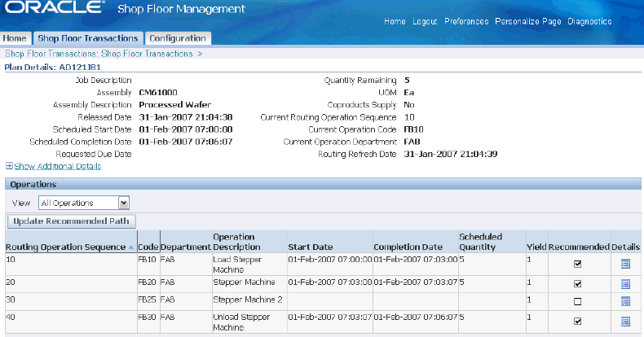Uncheck Recommended for operation FB10
This screenshot has height=337, width=644.
click(x=577, y=264)
